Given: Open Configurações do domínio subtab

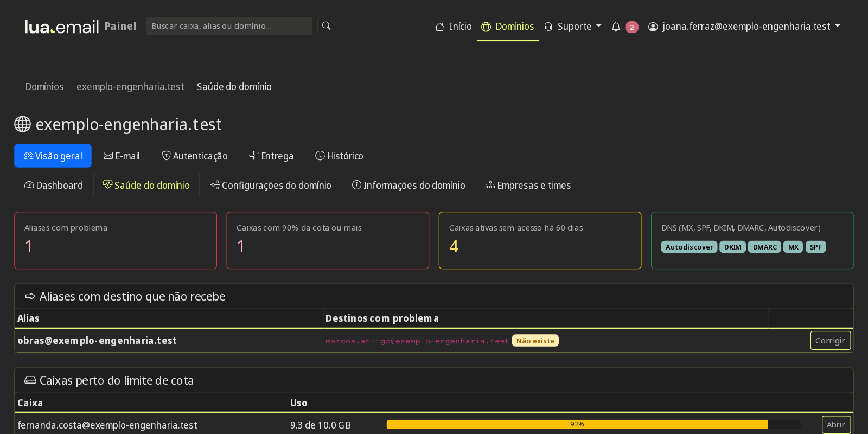Looking at the screenshot, I should (271, 185).
